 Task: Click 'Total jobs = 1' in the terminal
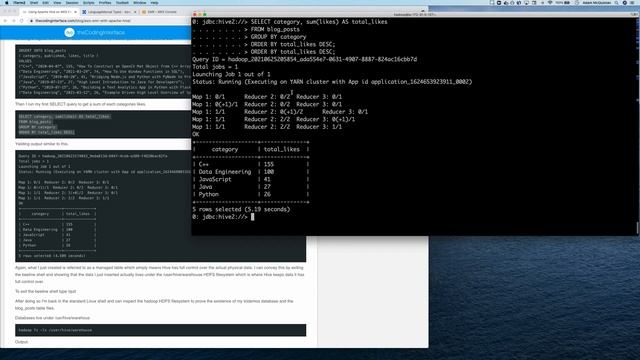(215, 67)
